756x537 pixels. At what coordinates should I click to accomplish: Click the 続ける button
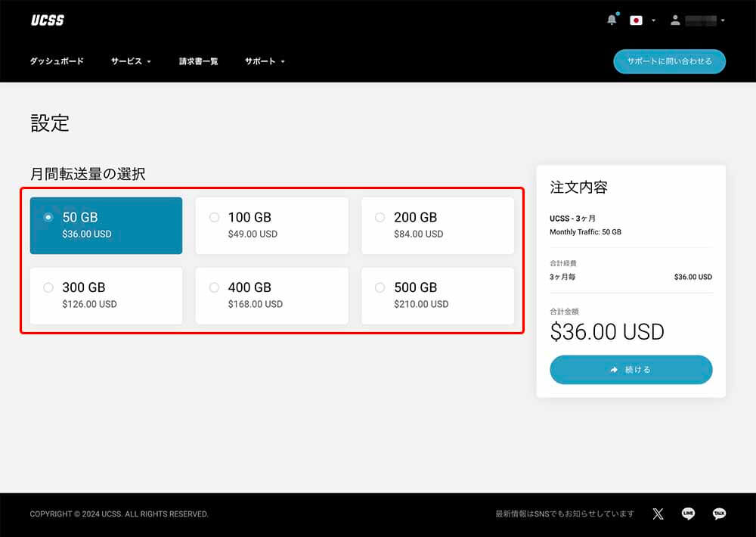coord(631,370)
